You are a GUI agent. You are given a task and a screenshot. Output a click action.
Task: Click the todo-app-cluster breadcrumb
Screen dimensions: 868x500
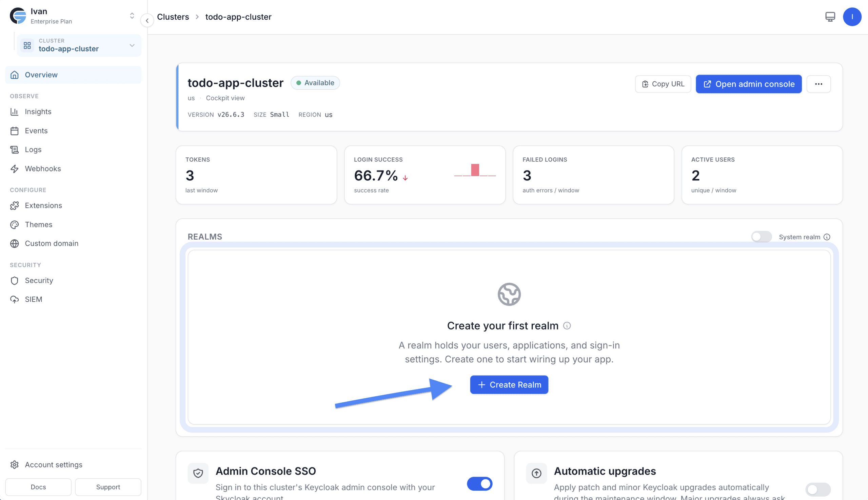tap(238, 17)
